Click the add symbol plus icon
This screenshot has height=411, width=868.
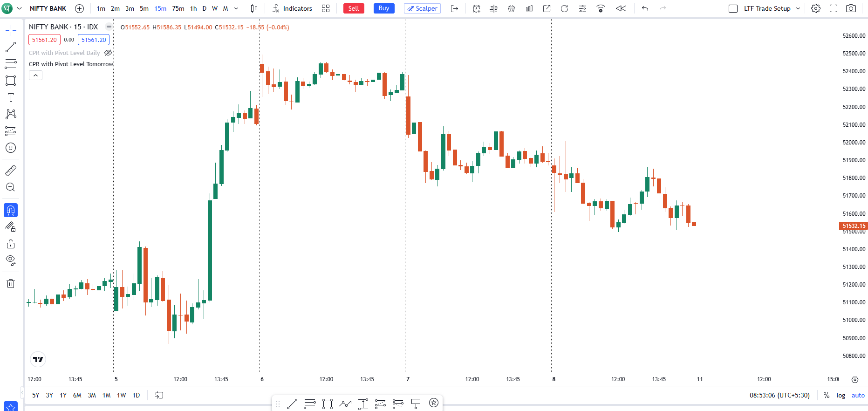[x=80, y=8]
